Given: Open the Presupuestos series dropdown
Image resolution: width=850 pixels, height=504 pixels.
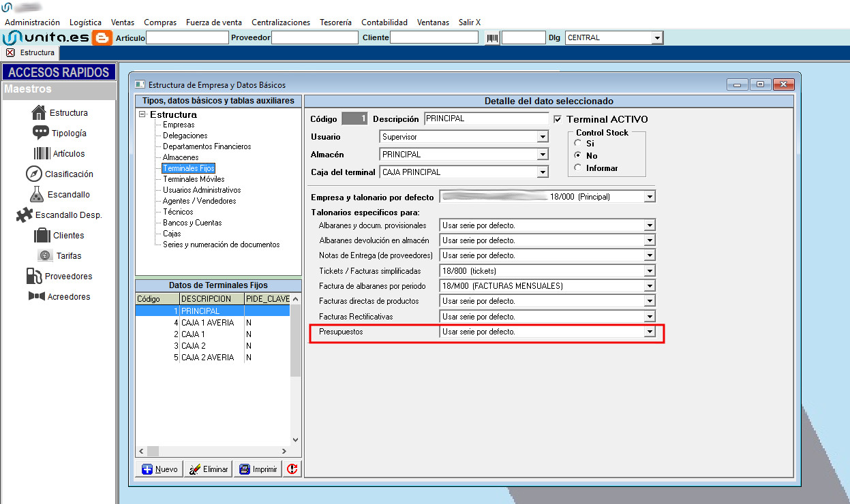Looking at the screenshot, I should [650, 332].
